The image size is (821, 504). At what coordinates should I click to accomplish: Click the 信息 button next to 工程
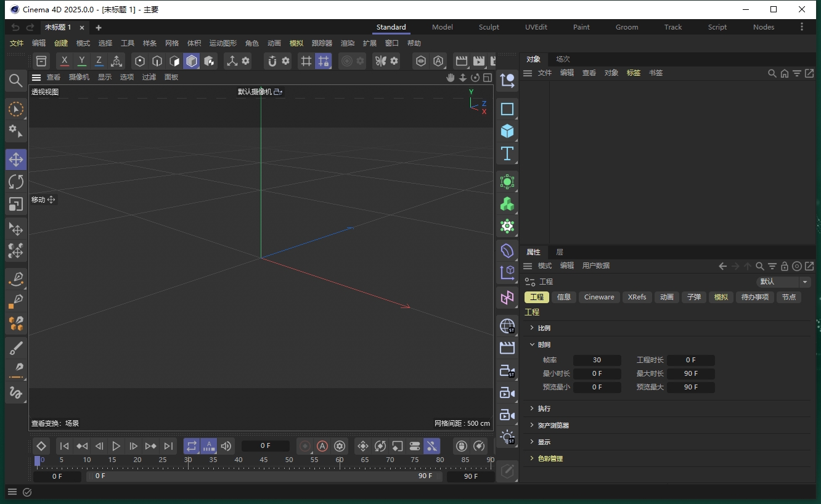(564, 297)
